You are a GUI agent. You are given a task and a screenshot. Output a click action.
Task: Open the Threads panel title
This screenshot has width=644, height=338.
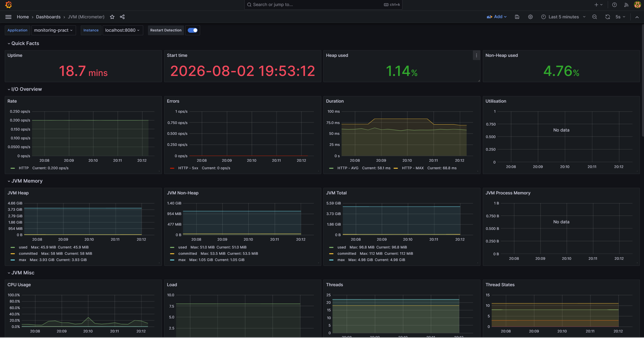pyautogui.click(x=334, y=285)
